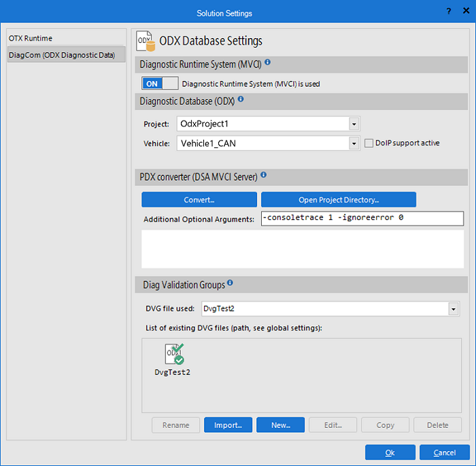Select DiagCom (ODX Diagnostic Data) in sidebar
Image resolution: width=476 pixels, height=466 pixels.
pos(62,55)
